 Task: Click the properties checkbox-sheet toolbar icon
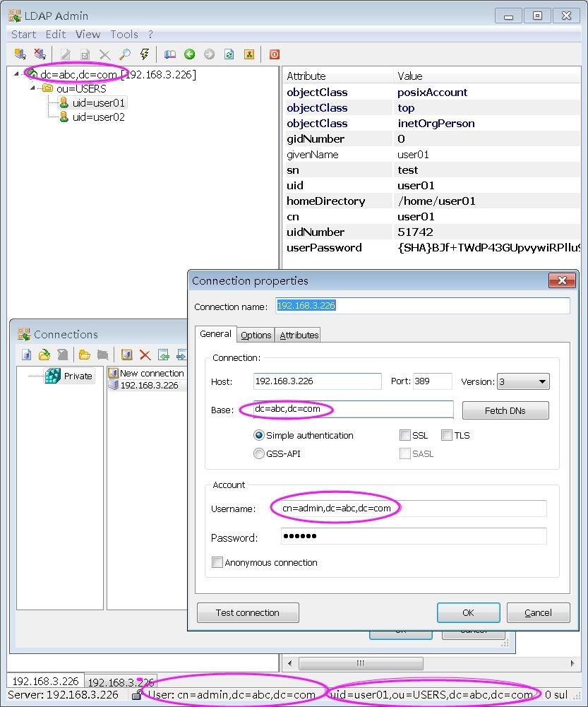coord(85,54)
